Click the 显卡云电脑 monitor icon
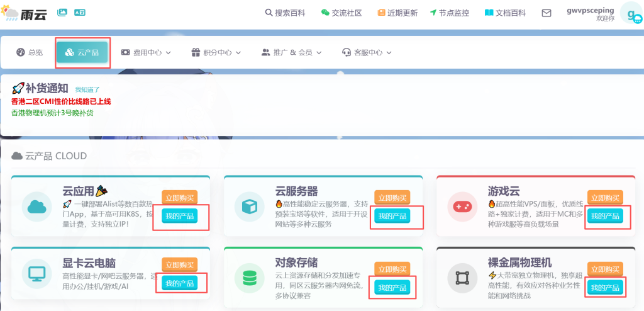The image size is (644, 311). click(x=36, y=273)
